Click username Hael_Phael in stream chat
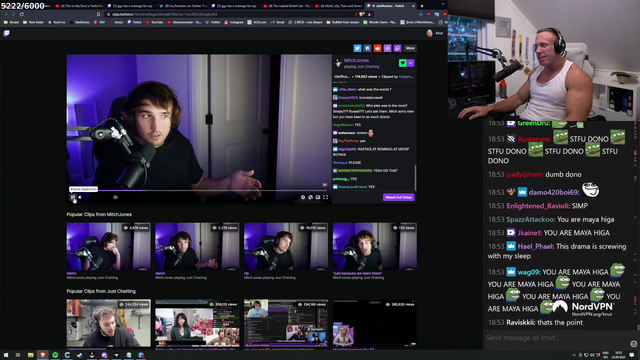 point(536,246)
